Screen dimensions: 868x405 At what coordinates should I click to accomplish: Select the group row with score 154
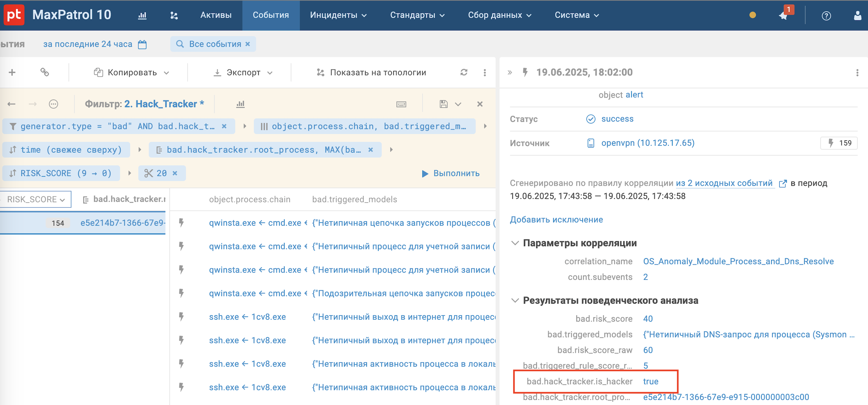[83, 223]
